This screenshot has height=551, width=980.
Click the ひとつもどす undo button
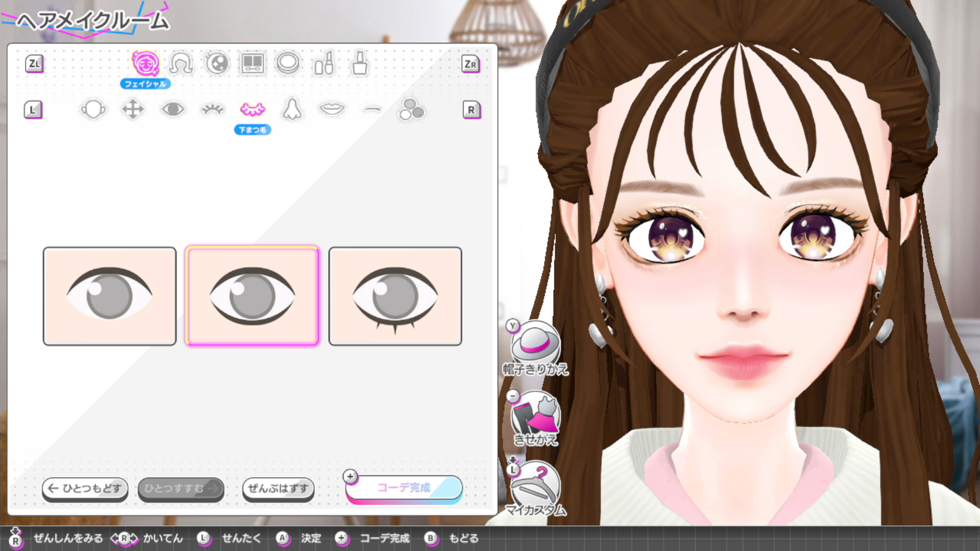pos(85,488)
